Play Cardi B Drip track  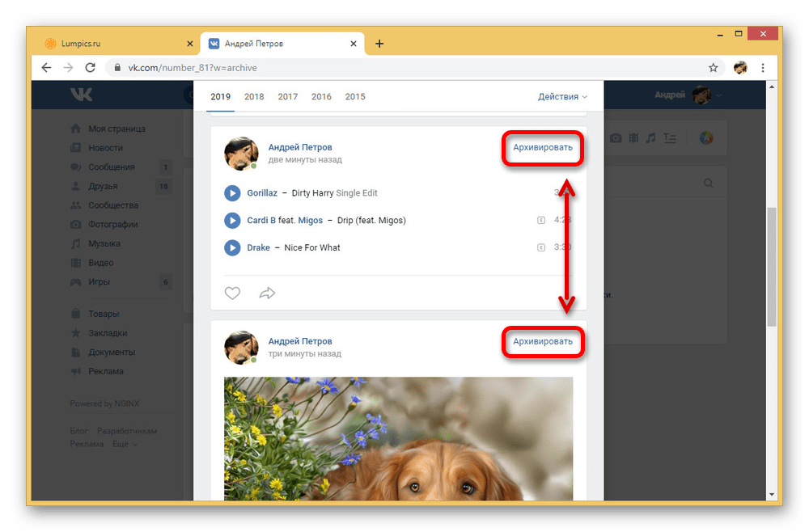click(232, 221)
